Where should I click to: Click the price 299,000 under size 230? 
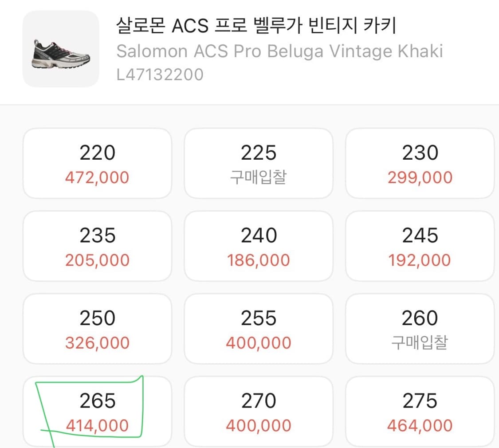point(420,177)
